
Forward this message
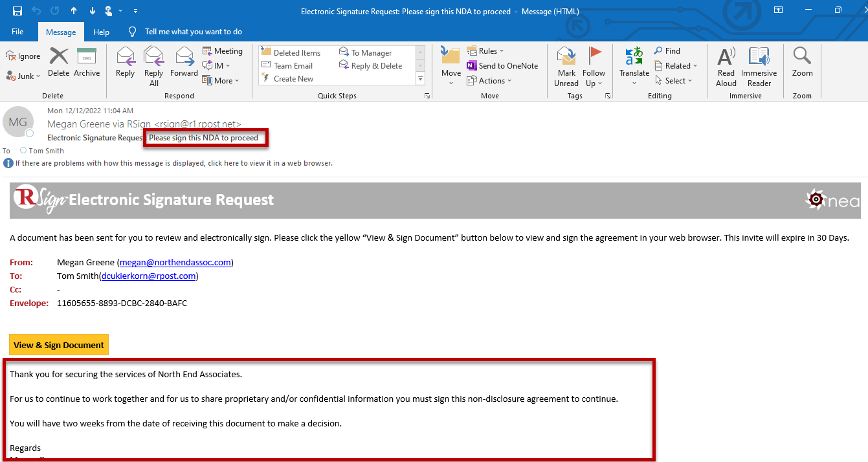point(184,63)
